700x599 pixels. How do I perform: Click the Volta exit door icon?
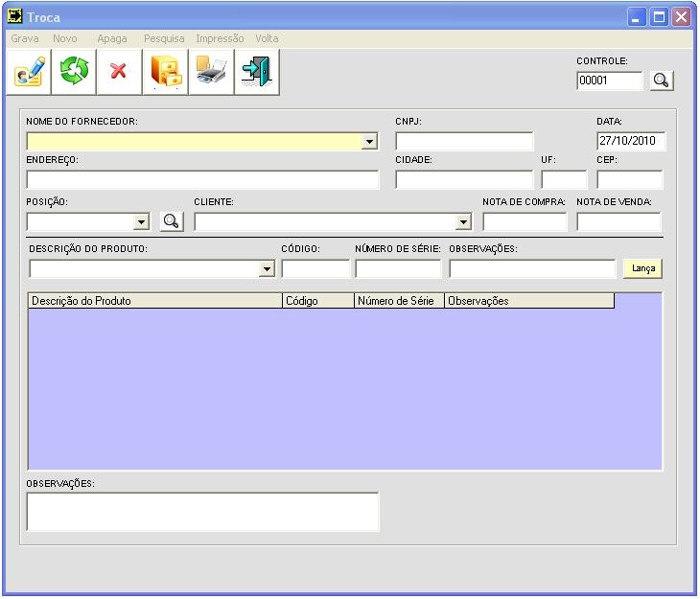point(256,72)
